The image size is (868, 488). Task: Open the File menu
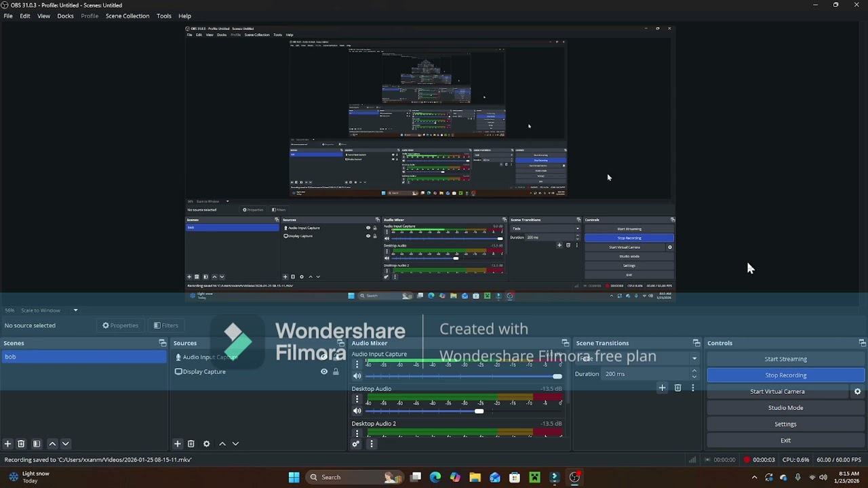pos(8,16)
